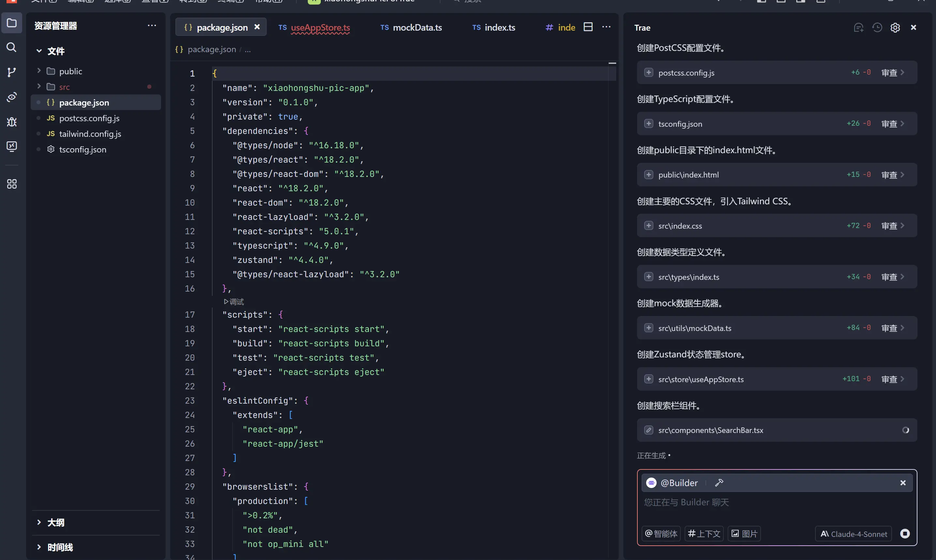Click the 调试 debug code lens above scripts
The width and height of the screenshot is (936, 560).
point(234,302)
